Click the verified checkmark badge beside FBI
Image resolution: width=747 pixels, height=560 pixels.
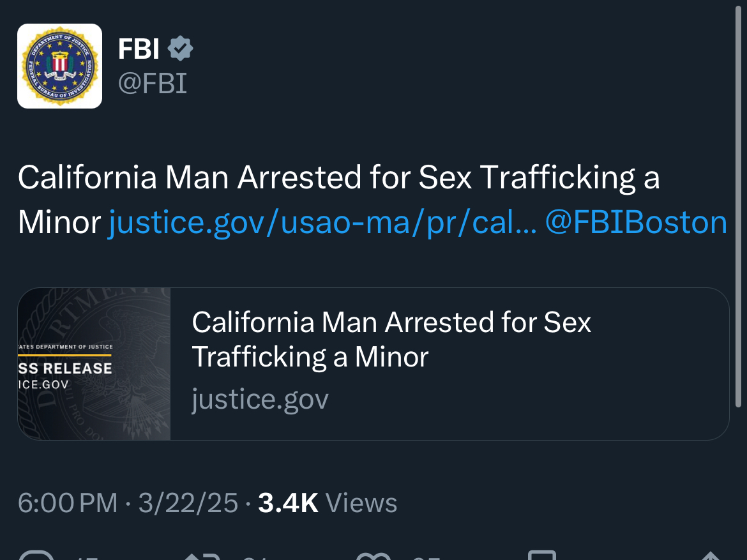click(180, 48)
